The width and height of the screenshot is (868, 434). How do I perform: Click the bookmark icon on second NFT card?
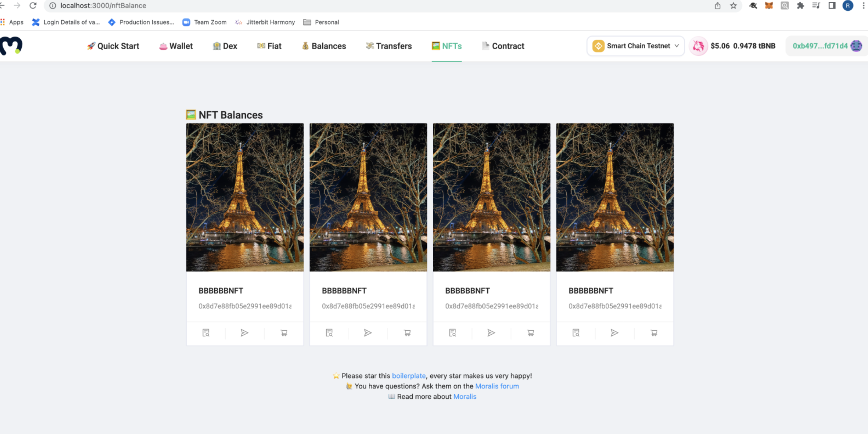[x=329, y=333]
